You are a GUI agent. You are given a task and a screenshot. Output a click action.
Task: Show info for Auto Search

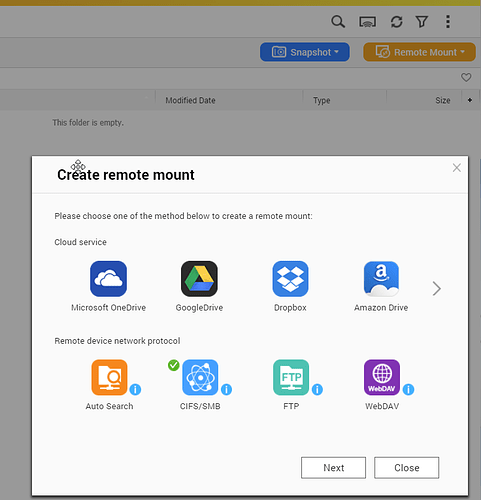click(135, 389)
